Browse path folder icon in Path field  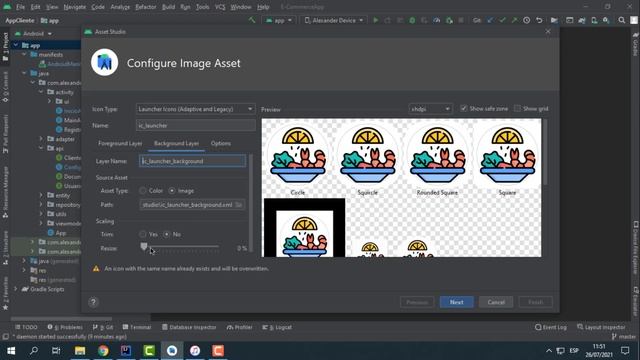point(239,204)
